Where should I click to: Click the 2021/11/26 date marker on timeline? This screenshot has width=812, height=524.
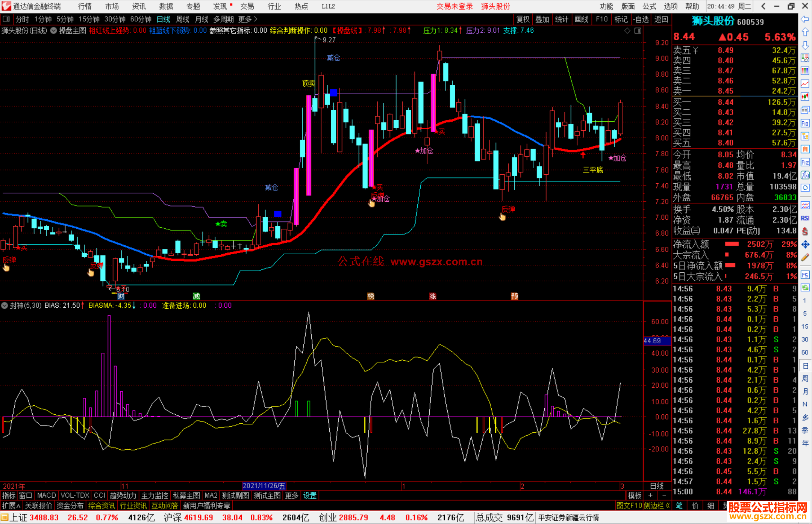(264, 486)
